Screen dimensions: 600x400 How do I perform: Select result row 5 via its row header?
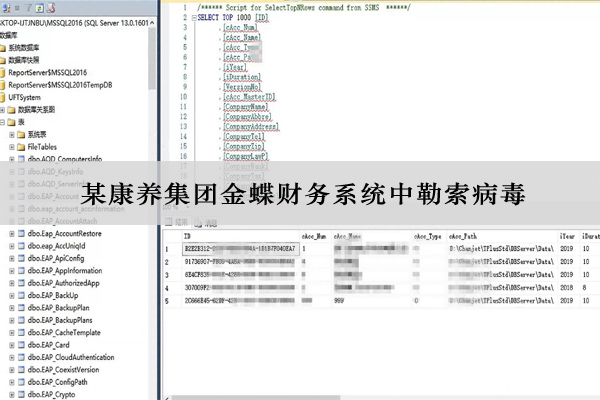[172, 301]
